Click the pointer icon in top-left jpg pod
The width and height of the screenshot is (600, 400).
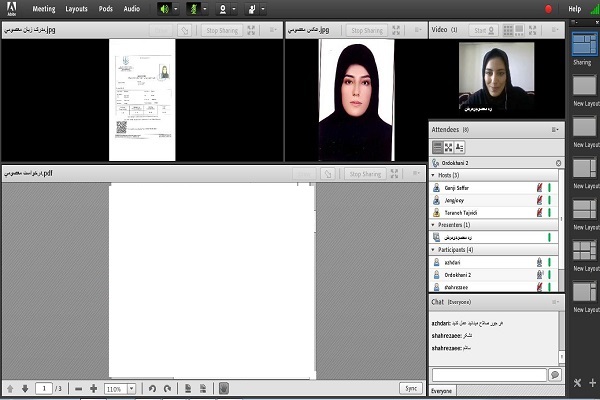click(x=184, y=30)
